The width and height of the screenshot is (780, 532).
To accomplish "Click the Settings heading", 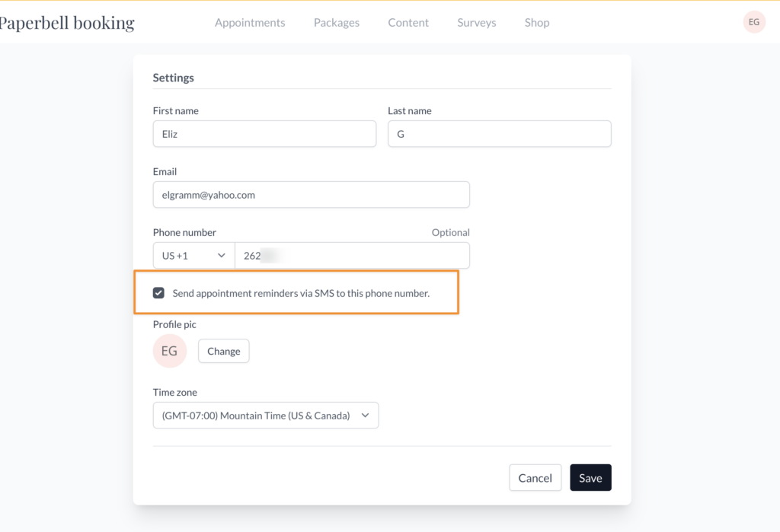I will (x=174, y=78).
